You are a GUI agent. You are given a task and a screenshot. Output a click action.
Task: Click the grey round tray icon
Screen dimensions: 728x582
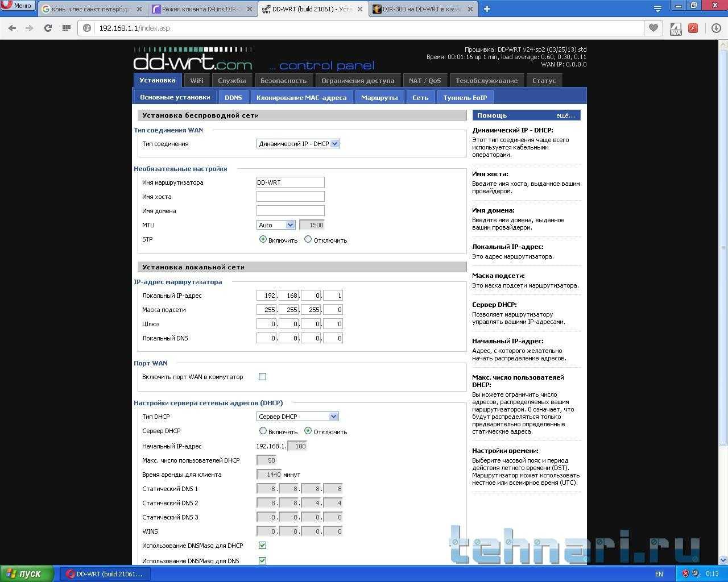[x=695, y=573]
